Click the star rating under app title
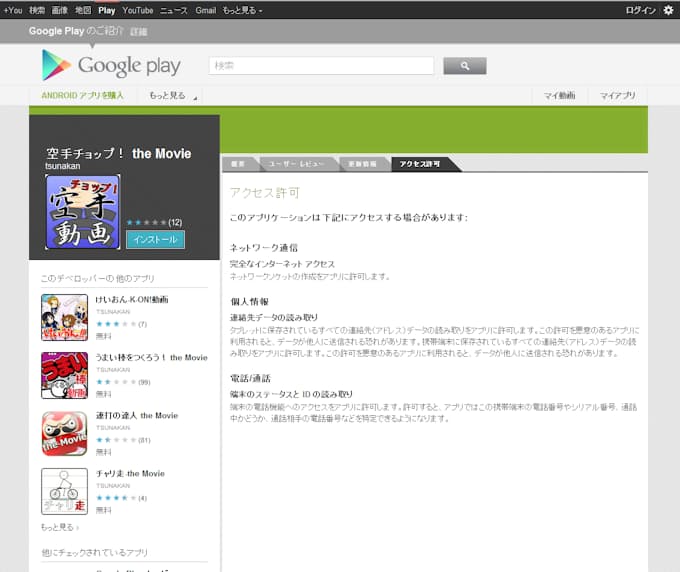Screen dimensions: 680x572 point(145,222)
